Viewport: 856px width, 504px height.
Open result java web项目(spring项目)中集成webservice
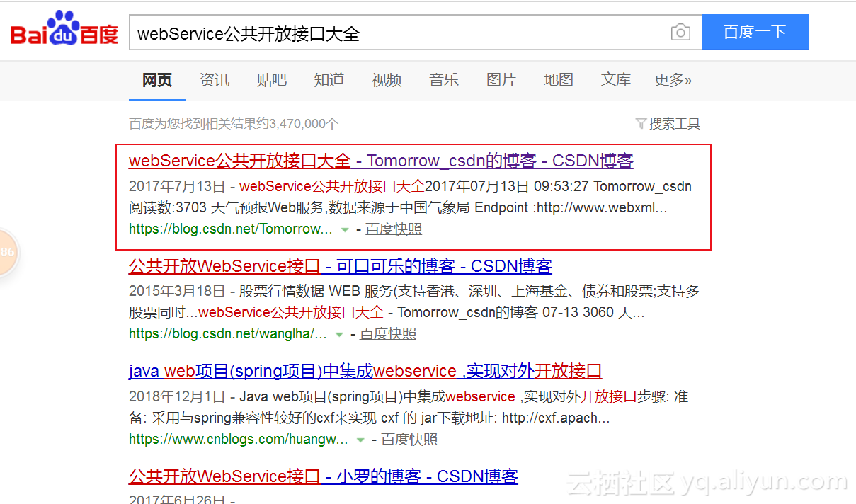pyautogui.click(x=365, y=371)
